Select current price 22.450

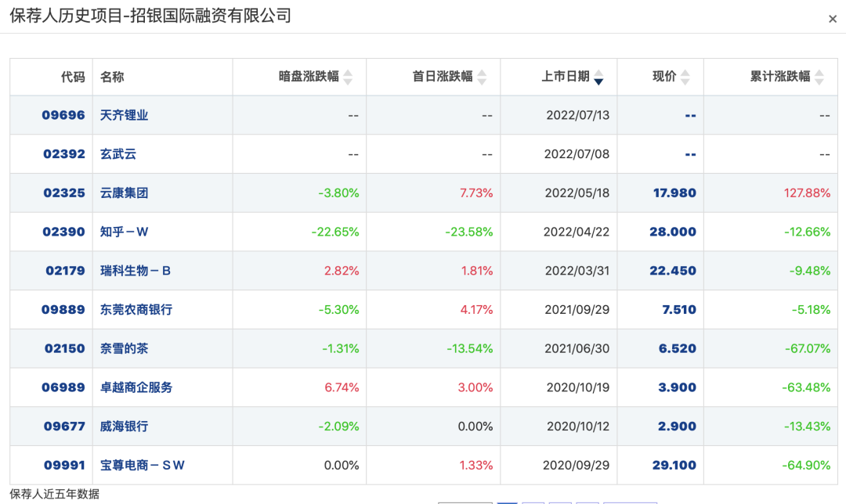coord(673,271)
